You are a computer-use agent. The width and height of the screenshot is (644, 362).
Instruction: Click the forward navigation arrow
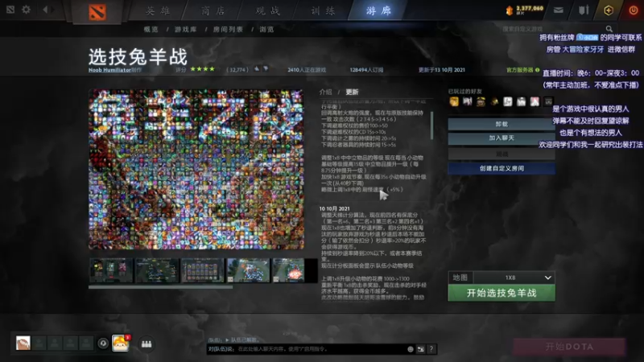pyautogui.click(x=53, y=9)
